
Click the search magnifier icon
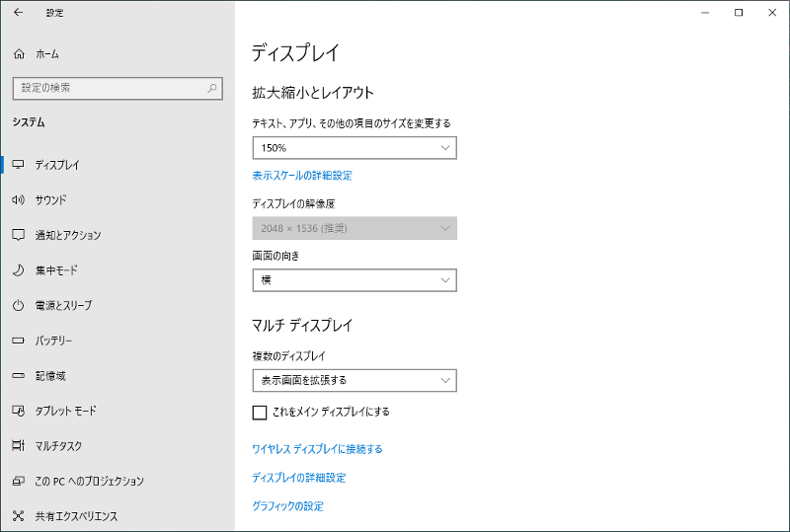click(212, 88)
